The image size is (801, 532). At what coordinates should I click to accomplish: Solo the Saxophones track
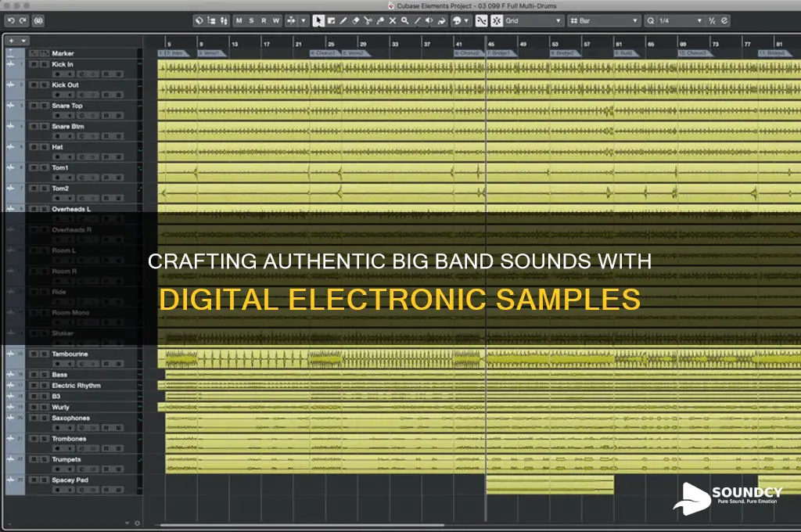(44, 418)
